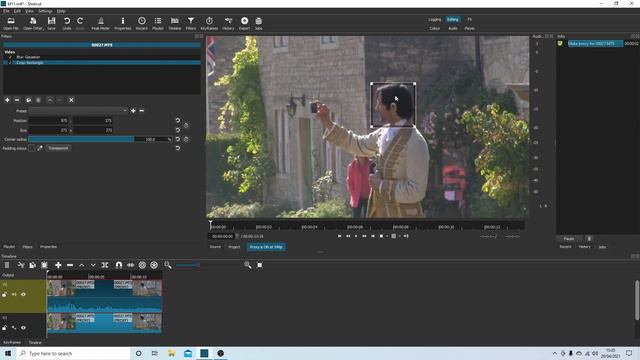Click the Transparent padding colour button
Image resolution: width=640 pixels, height=360 pixels.
pos(58,148)
